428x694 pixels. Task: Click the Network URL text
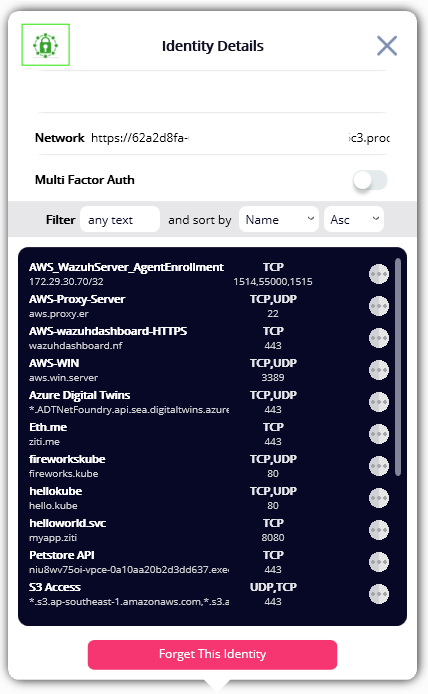pos(240,138)
